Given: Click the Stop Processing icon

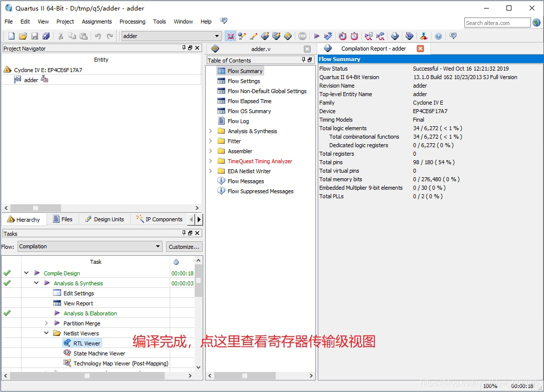Looking at the screenshot, I should click(302, 36).
